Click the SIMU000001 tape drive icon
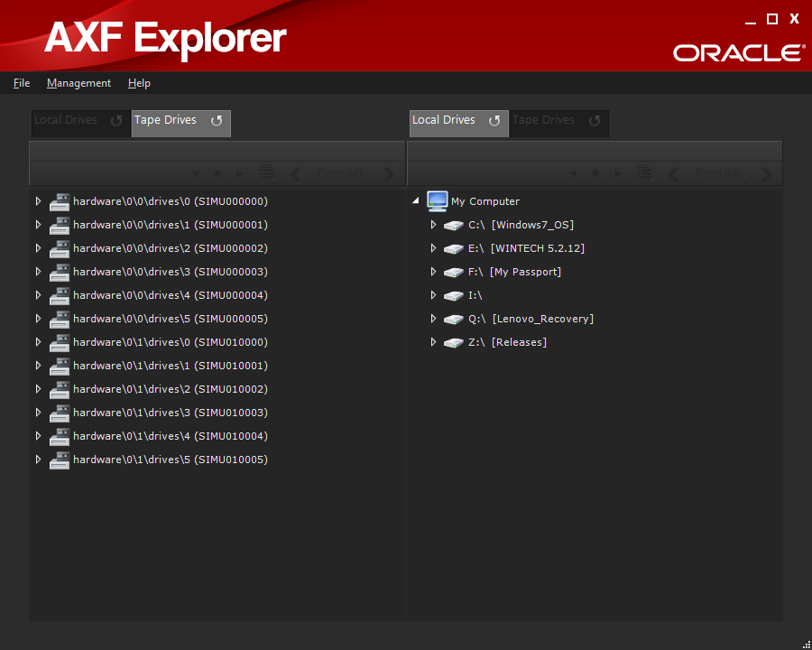Screen dimensions: 812x650 point(60,225)
